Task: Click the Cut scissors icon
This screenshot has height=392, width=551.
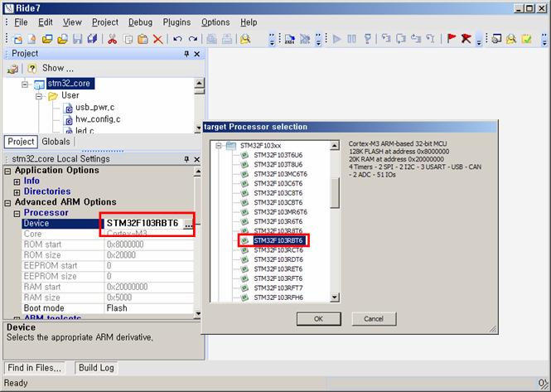Action: pos(112,39)
